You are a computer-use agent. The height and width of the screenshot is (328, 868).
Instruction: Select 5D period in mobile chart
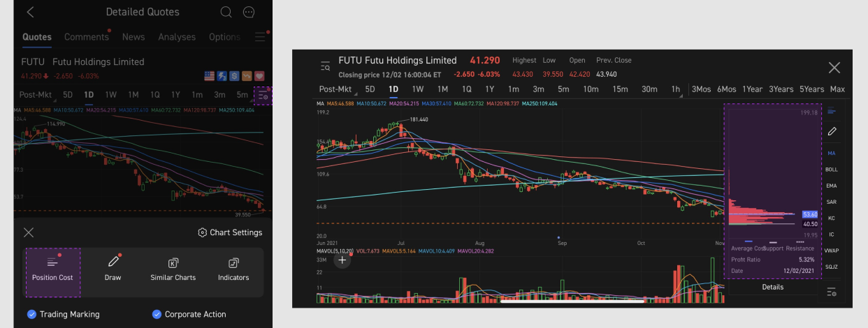(x=68, y=95)
